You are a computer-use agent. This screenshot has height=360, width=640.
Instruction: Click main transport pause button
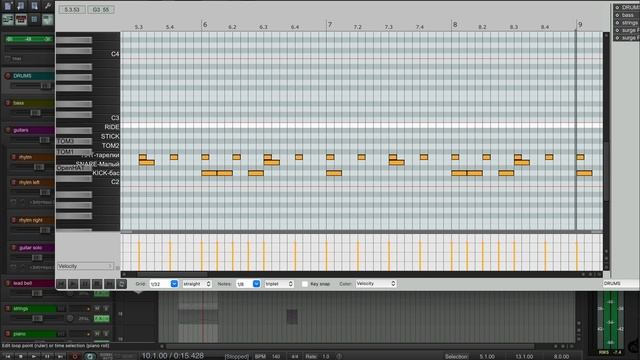47,356
